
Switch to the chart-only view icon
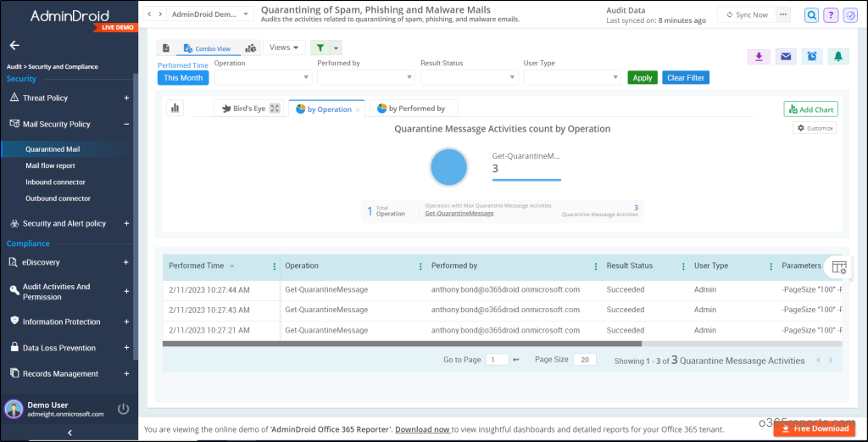tap(251, 48)
